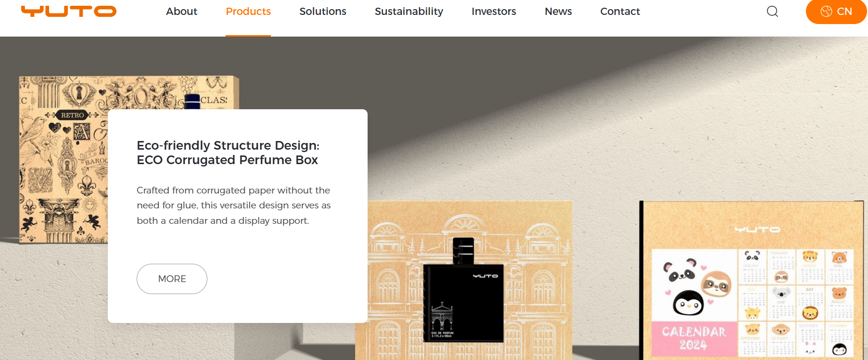Click the Calendar 2024 panda box image
Image resolution: width=868 pixels, height=360 pixels.
753,280
